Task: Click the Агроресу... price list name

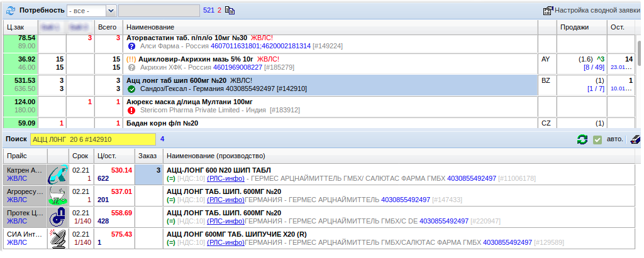Action: (x=25, y=191)
